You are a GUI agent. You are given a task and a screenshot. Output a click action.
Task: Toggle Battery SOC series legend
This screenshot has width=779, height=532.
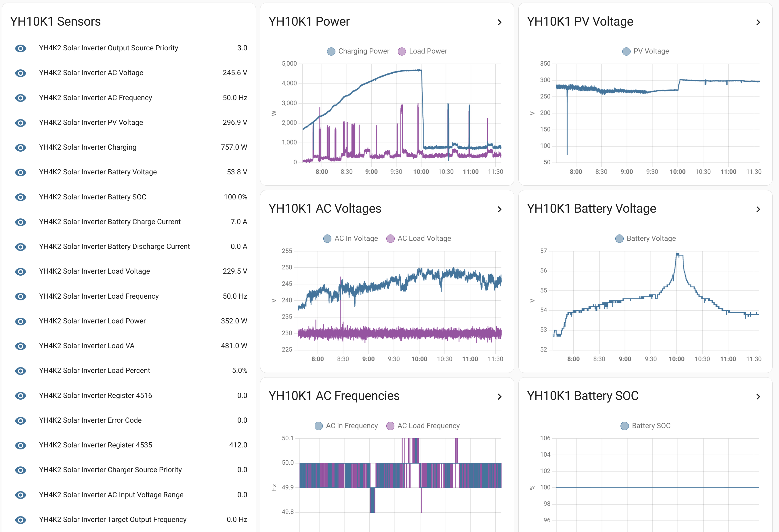(x=645, y=426)
